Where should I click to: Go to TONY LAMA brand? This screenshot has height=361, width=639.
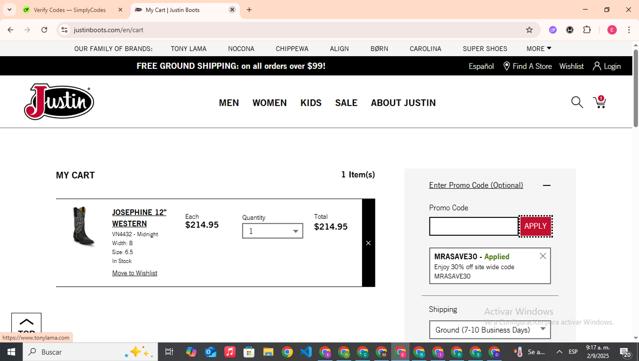pos(188,48)
